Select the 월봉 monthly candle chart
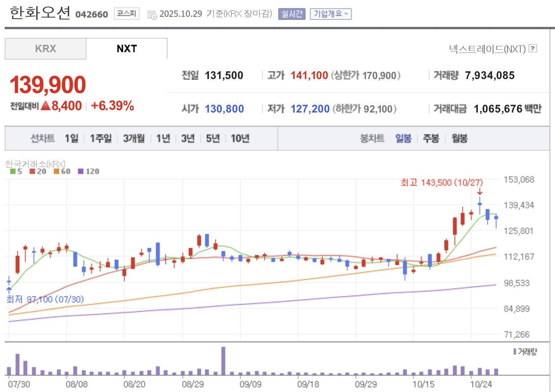This screenshot has height=392, width=555. pyautogui.click(x=460, y=138)
